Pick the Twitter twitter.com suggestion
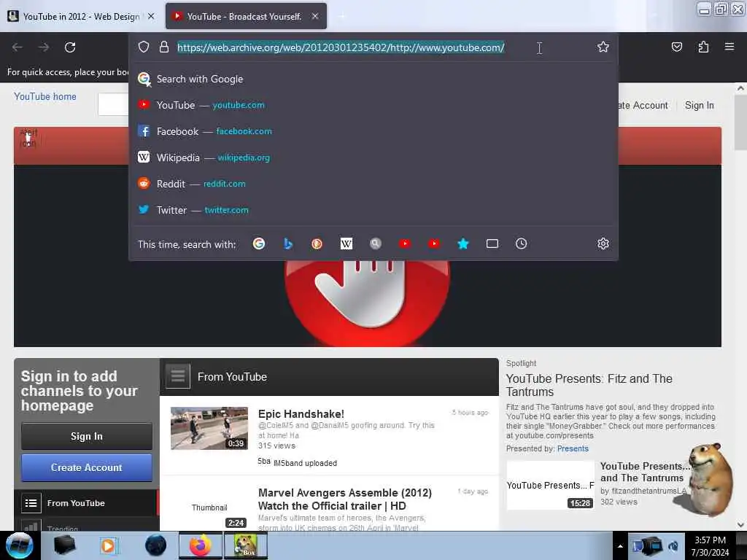 373,209
